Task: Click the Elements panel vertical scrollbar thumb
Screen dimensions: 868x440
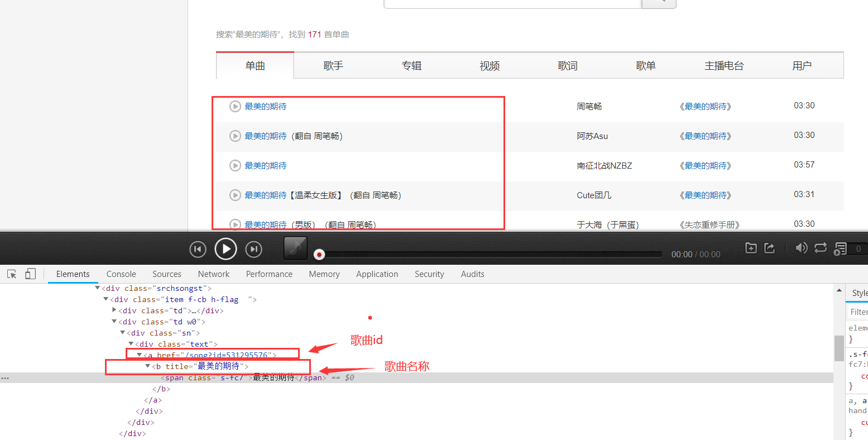Action: [x=839, y=348]
